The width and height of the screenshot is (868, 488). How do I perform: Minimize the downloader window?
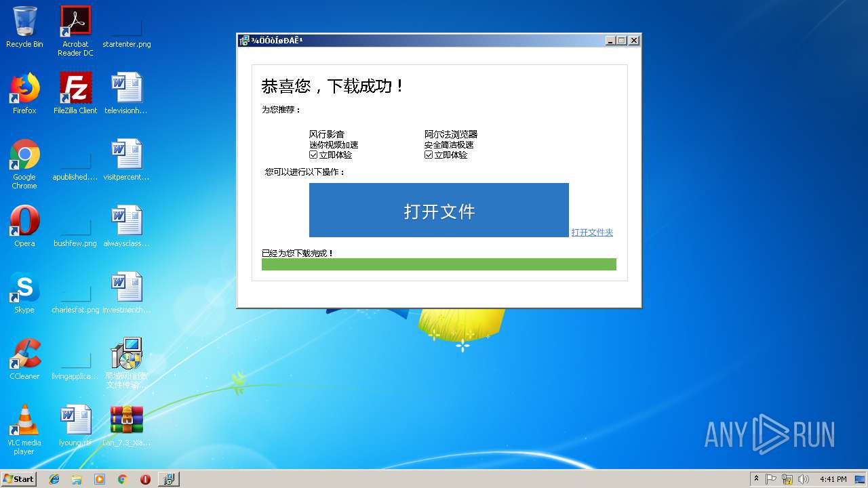point(610,41)
